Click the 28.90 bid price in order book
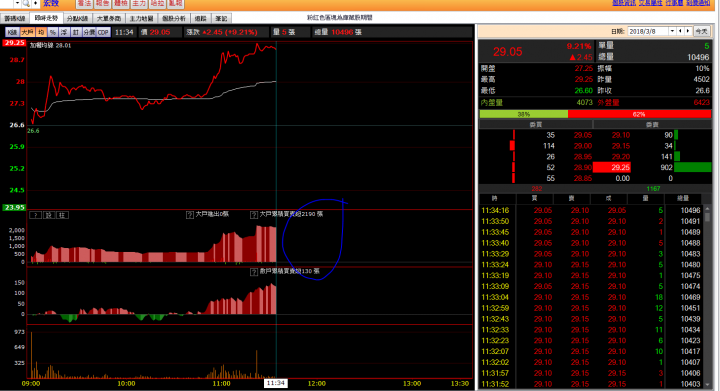 (x=583, y=168)
